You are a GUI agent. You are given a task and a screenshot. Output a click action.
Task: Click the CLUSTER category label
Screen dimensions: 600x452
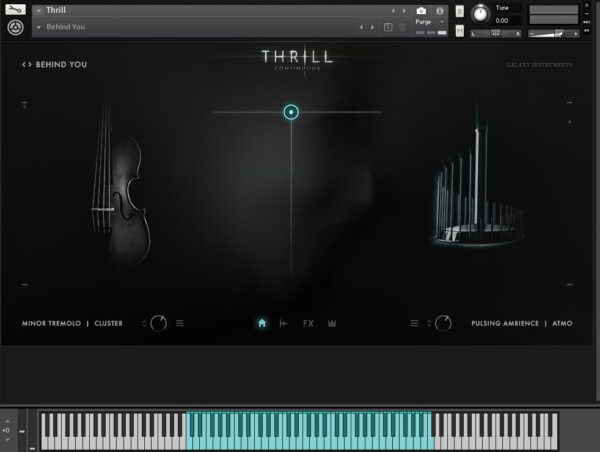click(x=108, y=323)
